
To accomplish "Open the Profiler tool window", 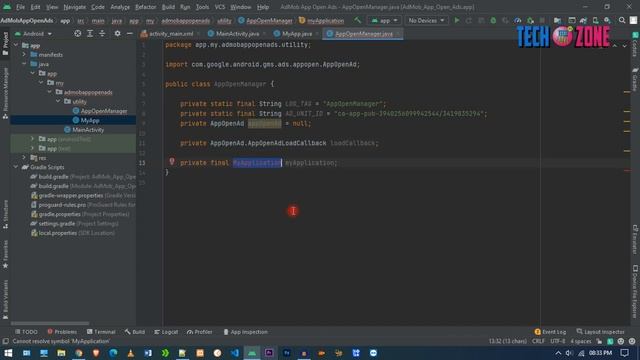I will pyautogui.click(x=200, y=332).
